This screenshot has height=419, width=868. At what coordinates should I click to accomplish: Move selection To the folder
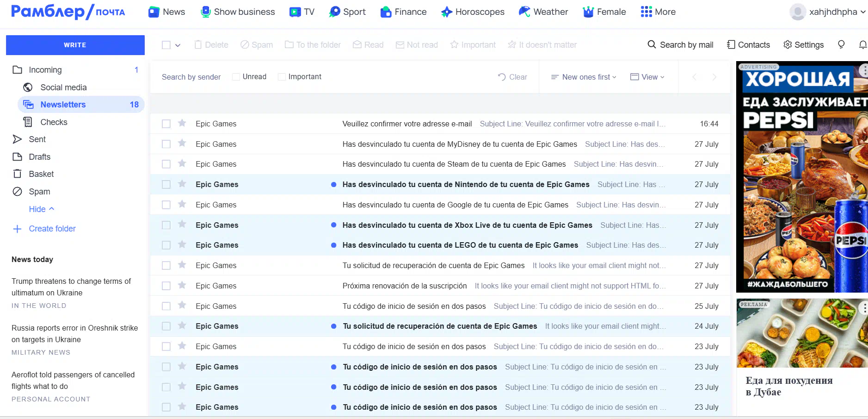313,45
